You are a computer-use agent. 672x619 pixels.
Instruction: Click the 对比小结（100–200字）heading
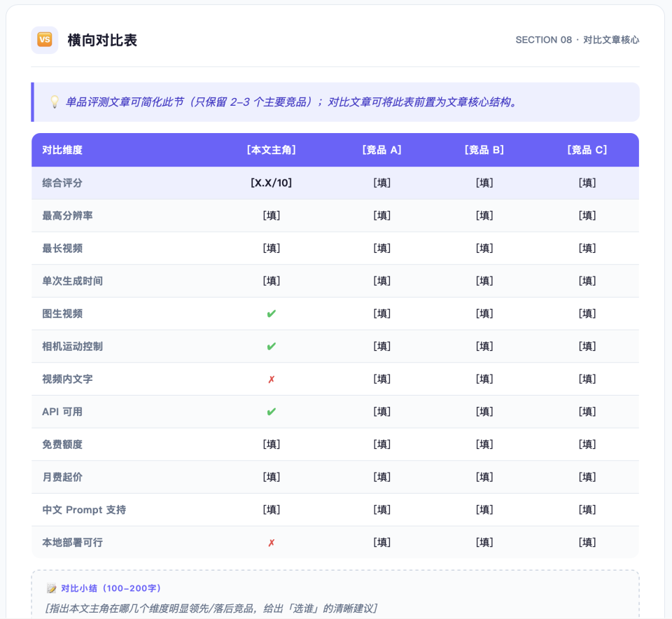pyautogui.click(x=111, y=589)
